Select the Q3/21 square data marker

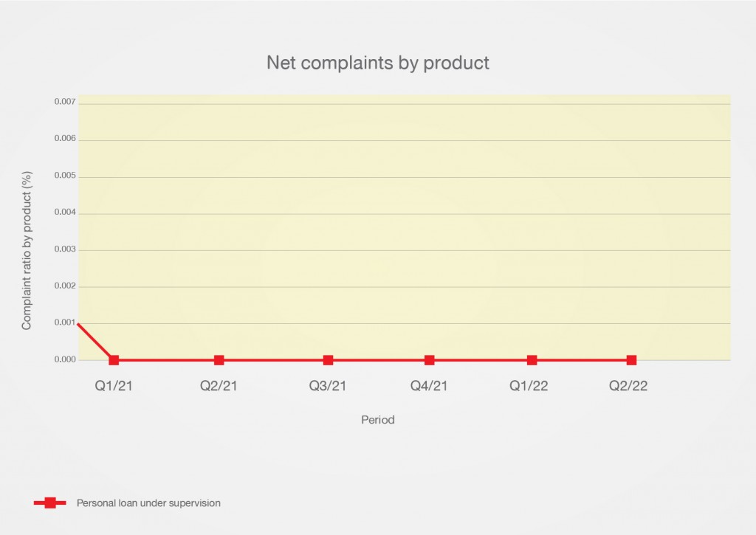pos(328,360)
